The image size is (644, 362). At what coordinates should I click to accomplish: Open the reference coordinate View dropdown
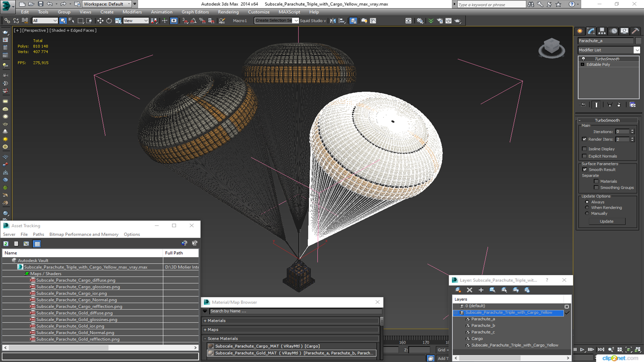[136, 21]
